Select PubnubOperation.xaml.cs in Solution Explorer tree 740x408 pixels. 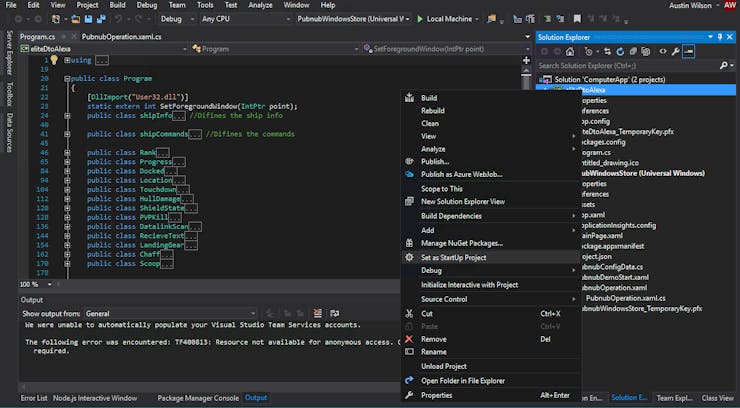click(x=625, y=298)
